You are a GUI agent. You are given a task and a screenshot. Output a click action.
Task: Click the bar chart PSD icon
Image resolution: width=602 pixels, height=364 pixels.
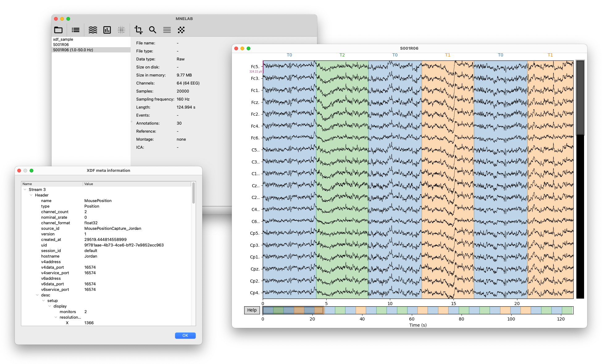[x=107, y=30]
